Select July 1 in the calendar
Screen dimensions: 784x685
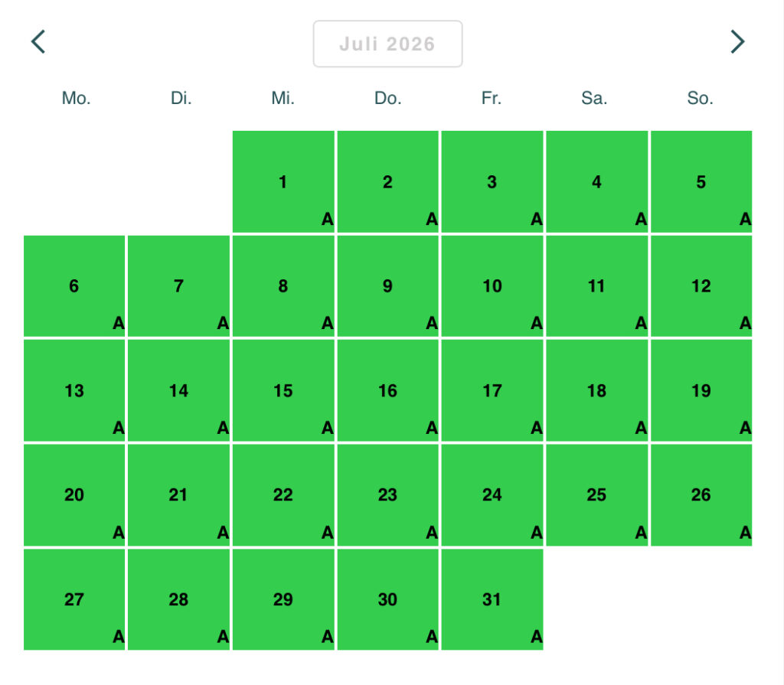[x=283, y=181]
